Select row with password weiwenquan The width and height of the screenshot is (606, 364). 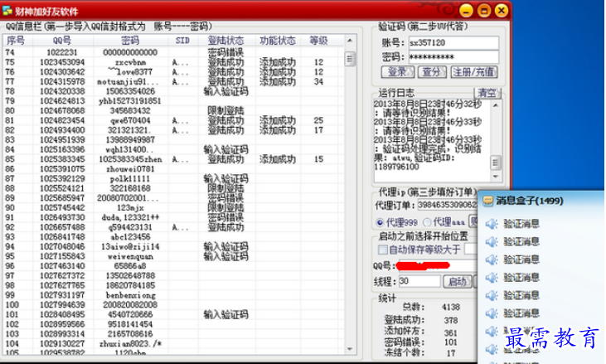(173, 256)
